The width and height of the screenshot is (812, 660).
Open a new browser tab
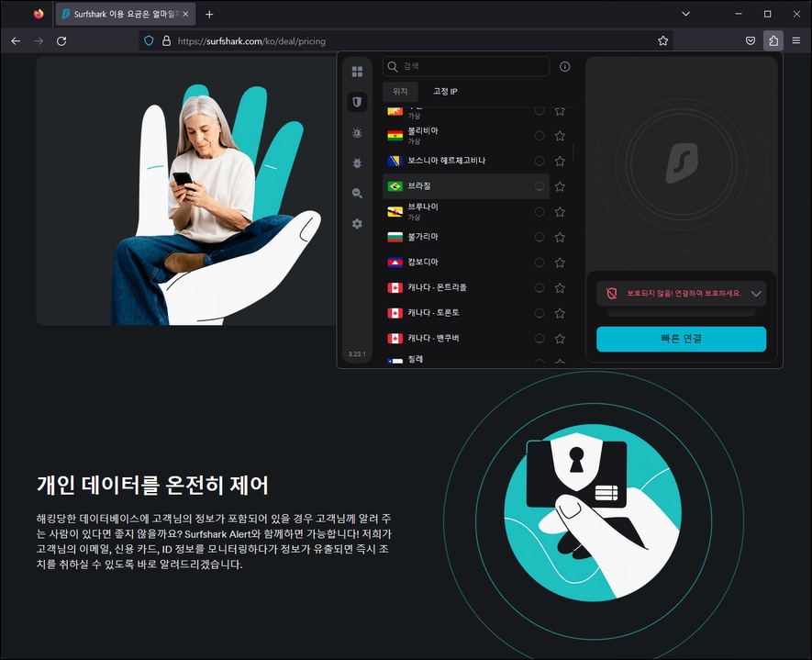pyautogui.click(x=209, y=15)
